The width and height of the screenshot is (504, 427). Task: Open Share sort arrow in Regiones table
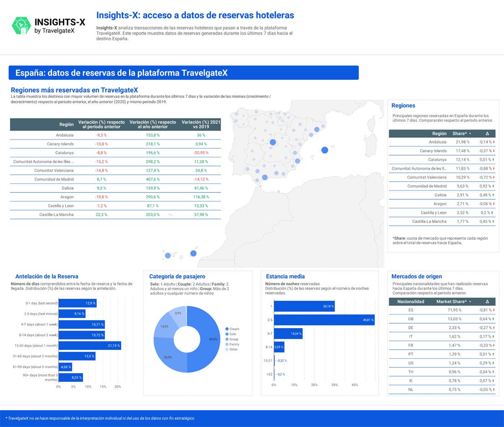470,134
